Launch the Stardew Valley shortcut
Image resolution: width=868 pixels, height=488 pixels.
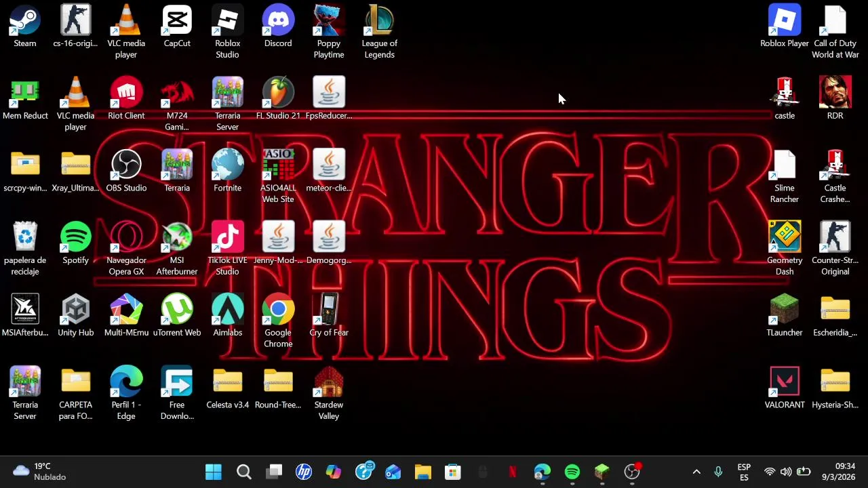tap(329, 394)
